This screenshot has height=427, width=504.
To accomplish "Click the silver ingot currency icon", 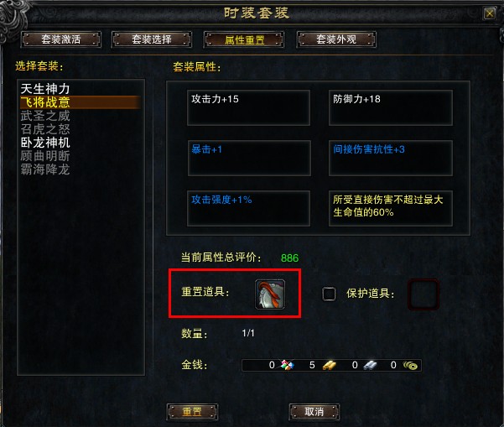I will click(x=370, y=365).
